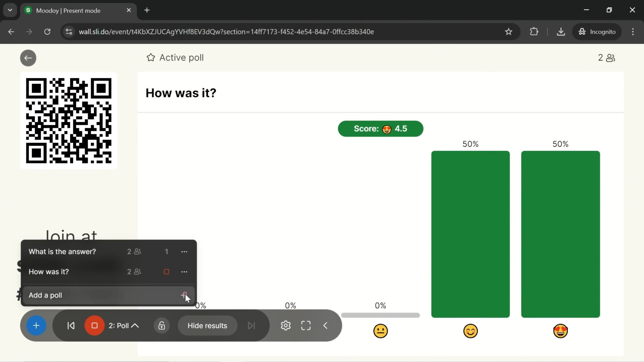Toggle stop icon for 'How was it?' poll

[167, 271]
